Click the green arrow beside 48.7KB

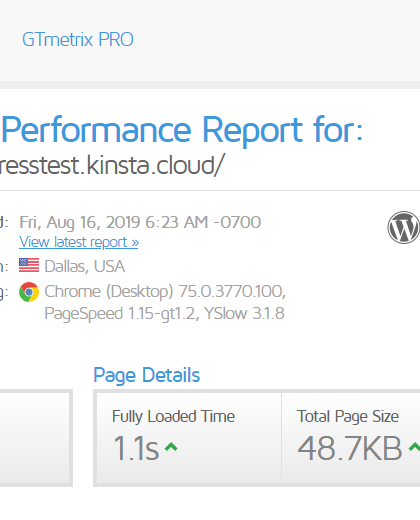[x=415, y=447]
